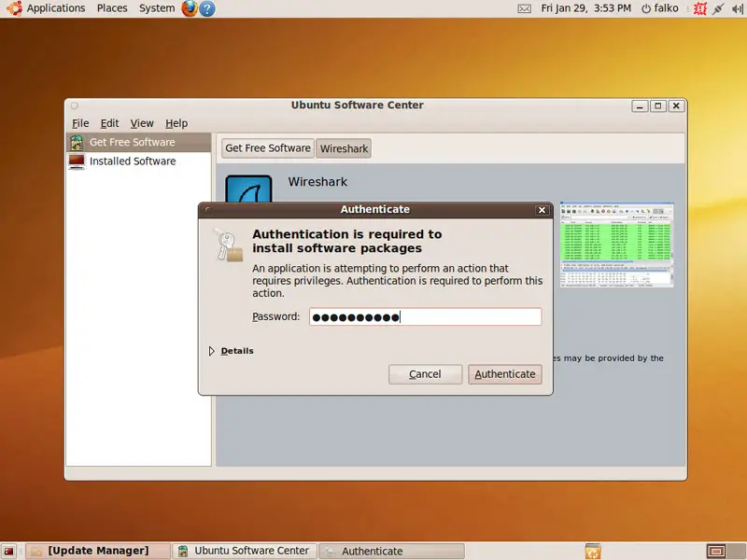Select Get Free Software in sidebar
Screen dimensions: 747x560
coord(138,143)
